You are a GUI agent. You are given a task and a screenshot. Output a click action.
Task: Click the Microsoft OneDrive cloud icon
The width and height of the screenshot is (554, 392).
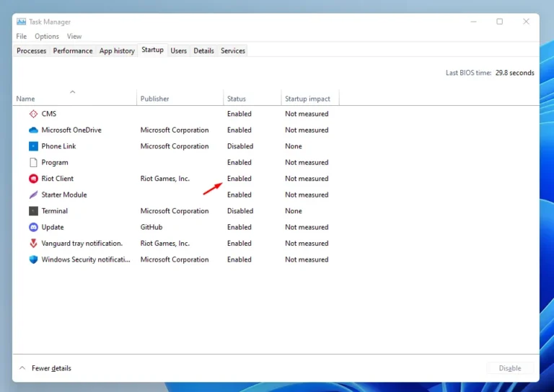click(33, 130)
